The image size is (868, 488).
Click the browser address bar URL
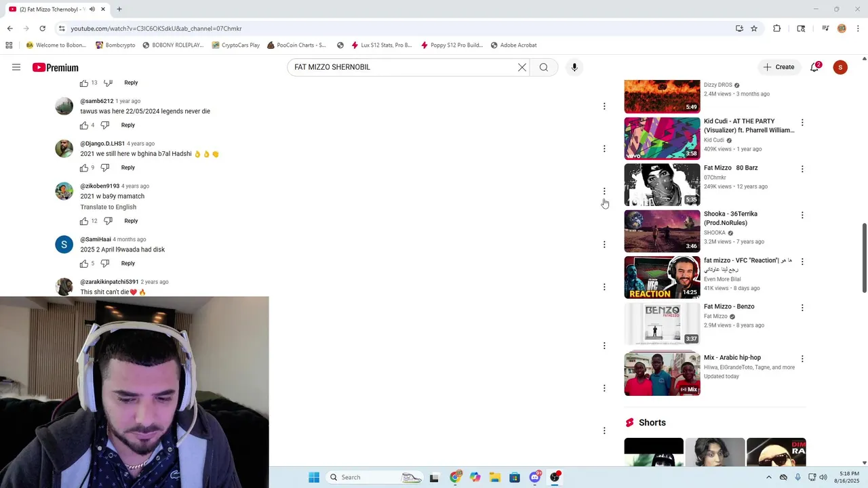(x=156, y=28)
